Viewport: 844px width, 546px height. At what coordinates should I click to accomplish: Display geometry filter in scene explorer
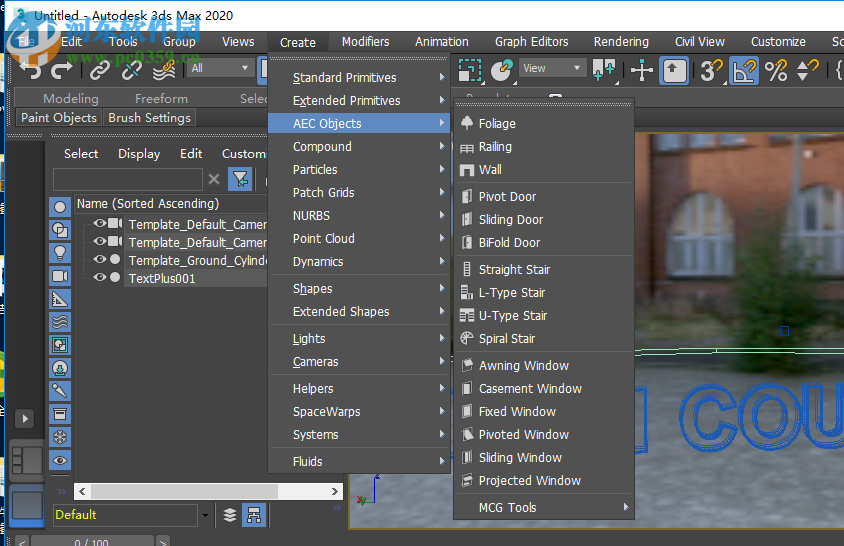click(60, 207)
